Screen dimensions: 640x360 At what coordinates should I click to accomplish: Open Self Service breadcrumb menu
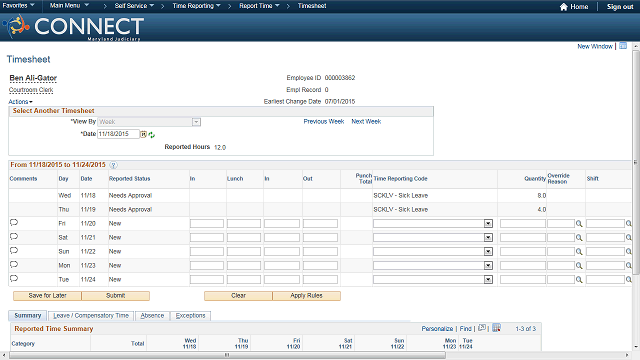pos(134,6)
